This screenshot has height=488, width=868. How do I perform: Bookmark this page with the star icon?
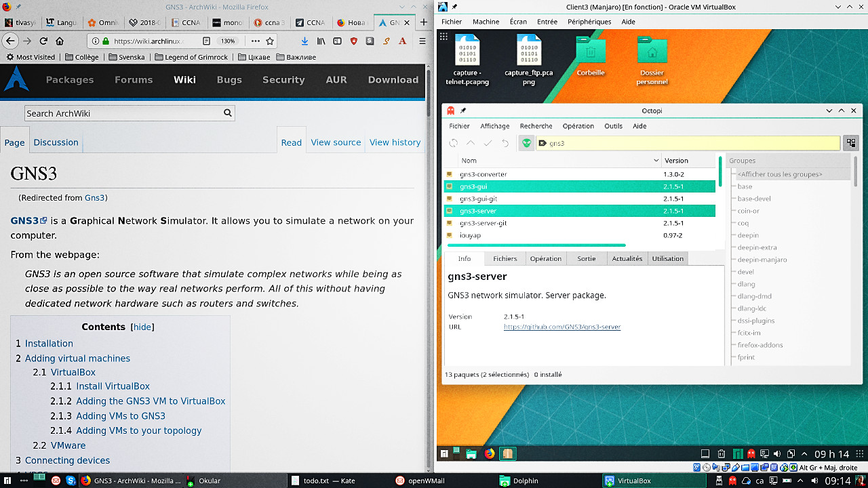270,41
